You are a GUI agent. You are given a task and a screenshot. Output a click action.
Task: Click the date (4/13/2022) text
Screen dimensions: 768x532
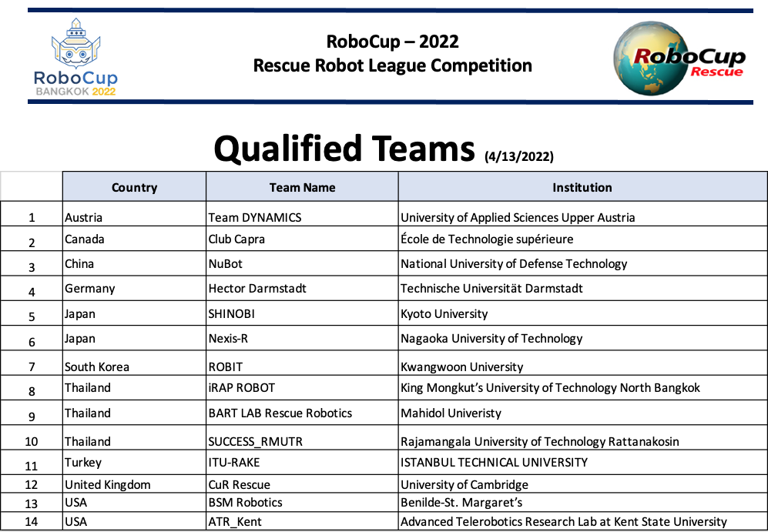pos(519,156)
